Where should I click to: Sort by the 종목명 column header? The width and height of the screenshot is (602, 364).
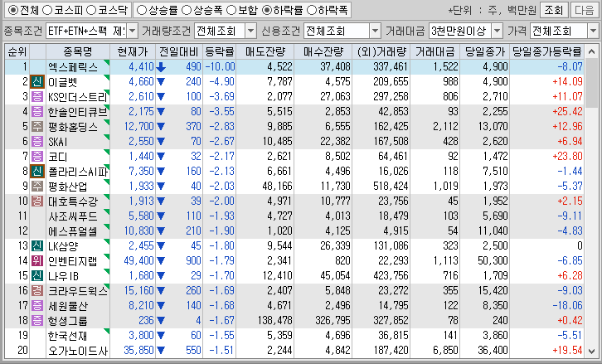(x=78, y=51)
